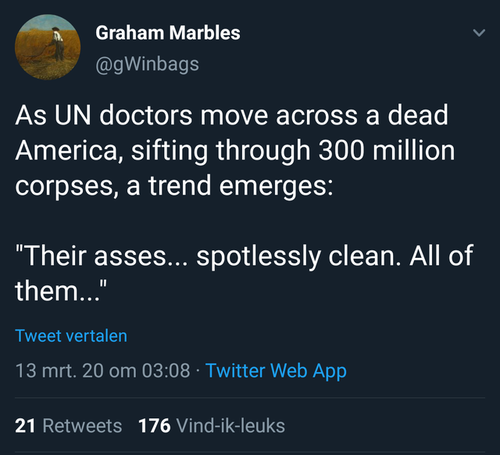Viewport: 500px width, 455px height.
Task: Click the "corpses, a trend emerges:" line
Action: [174, 186]
